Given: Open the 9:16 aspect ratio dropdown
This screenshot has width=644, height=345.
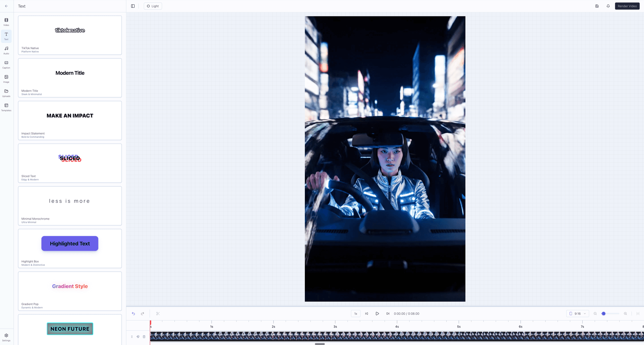Looking at the screenshot, I should [577, 313].
